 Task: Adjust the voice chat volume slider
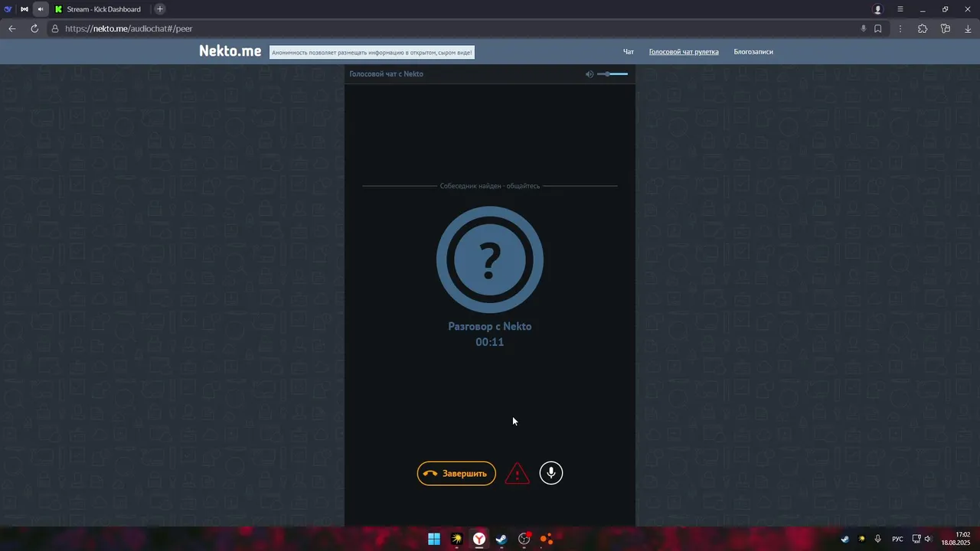[x=612, y=74]
